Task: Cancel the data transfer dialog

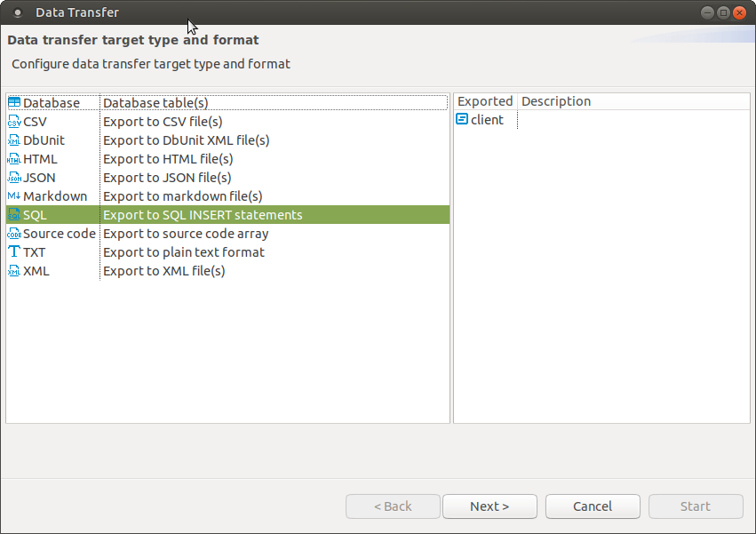Action: coord(593,506)
